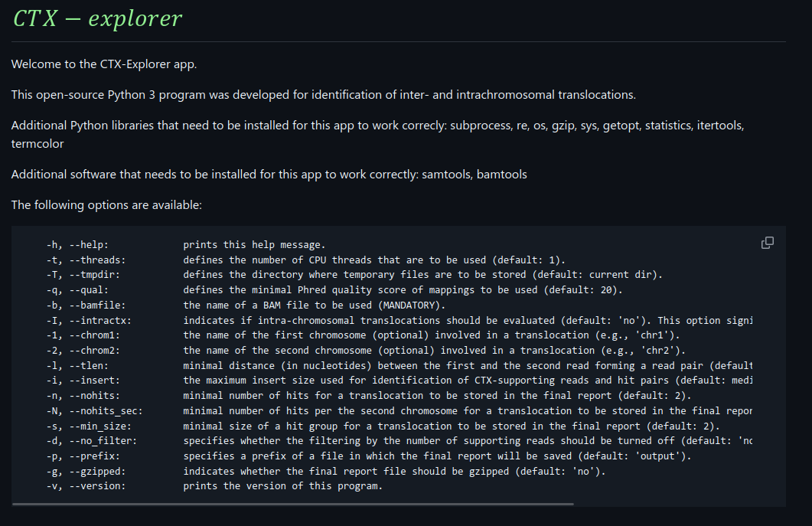Copy the options code block to clipboard
The image size is (812, 526).
coord(767,243)
